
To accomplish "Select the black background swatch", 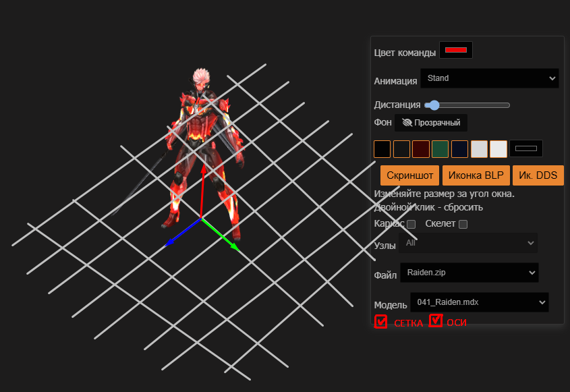I will [x=382, y=148].
